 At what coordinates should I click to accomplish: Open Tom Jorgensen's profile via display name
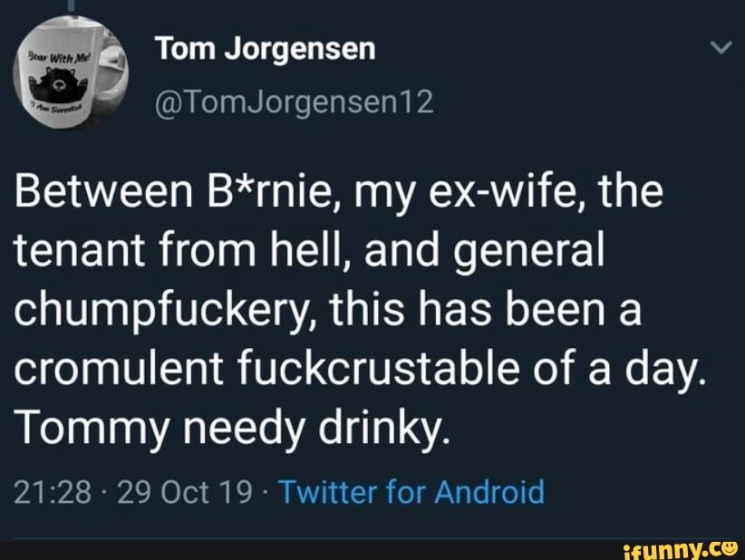point(265,49)
